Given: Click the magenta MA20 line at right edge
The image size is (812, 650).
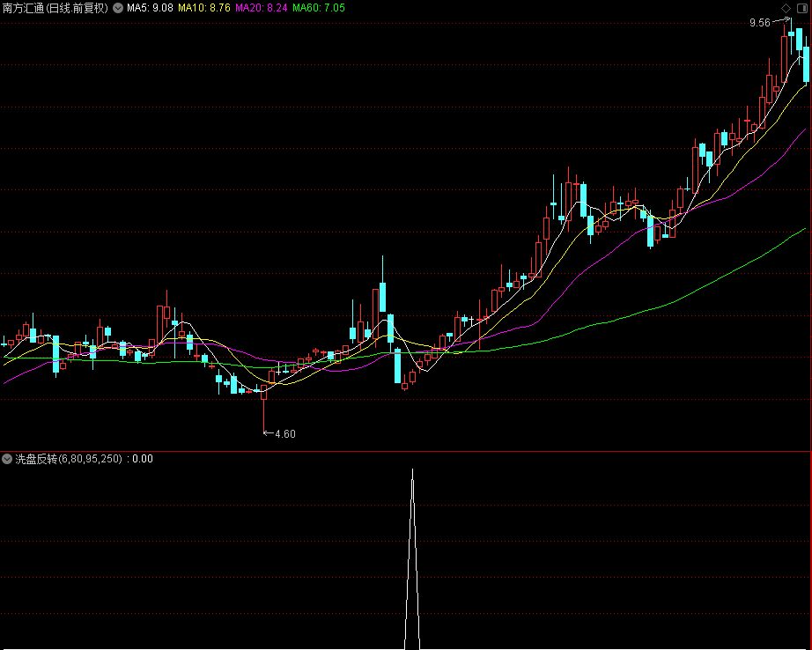Looking at the screenshot, I should pos(801,131).
